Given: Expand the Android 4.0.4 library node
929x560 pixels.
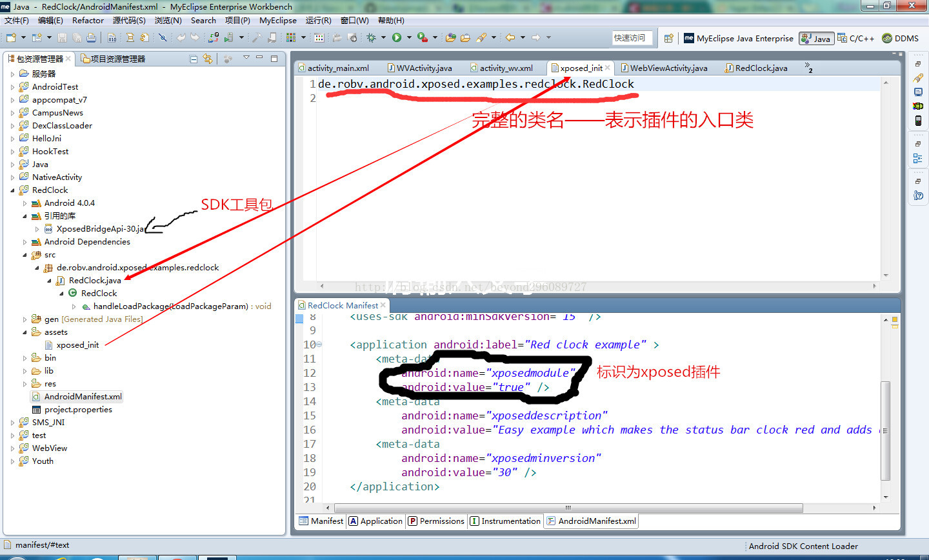Looking at the screenshot, I should pos(25,203).
